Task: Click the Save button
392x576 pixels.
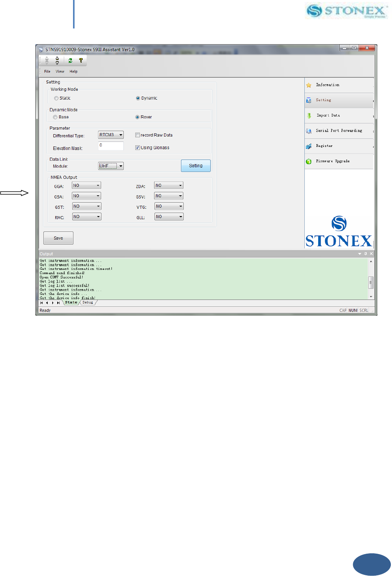Action: click(x=58, y=238)
